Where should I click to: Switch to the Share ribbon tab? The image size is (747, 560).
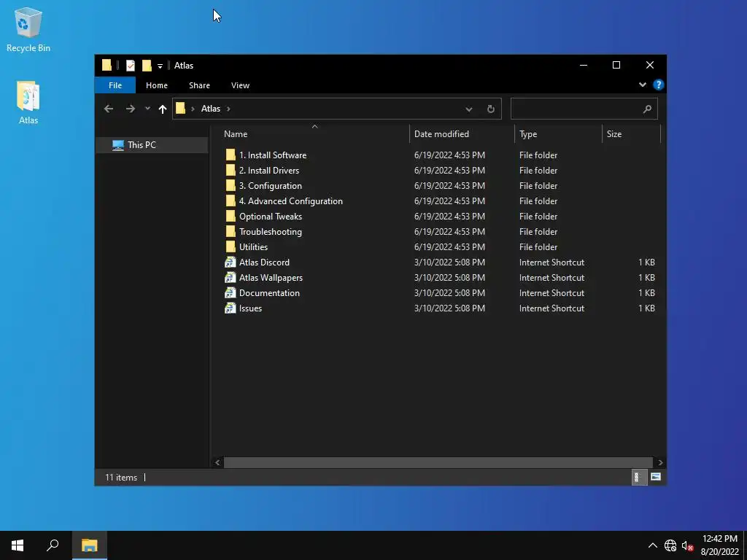199,85
